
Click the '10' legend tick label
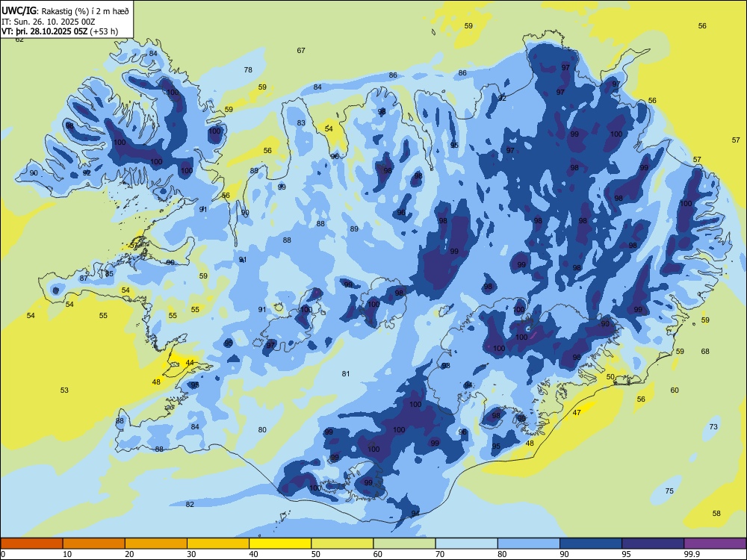point(67,554)
